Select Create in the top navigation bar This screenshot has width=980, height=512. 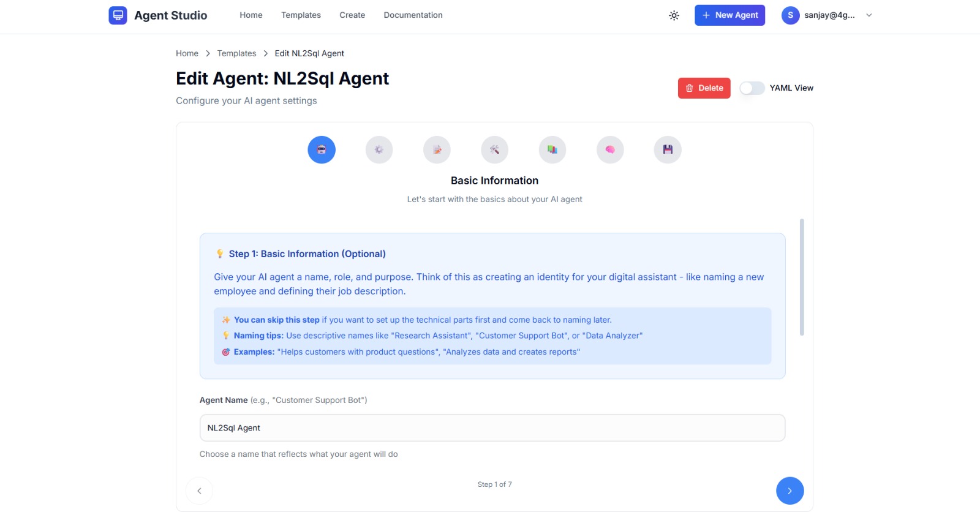[352, 15]
